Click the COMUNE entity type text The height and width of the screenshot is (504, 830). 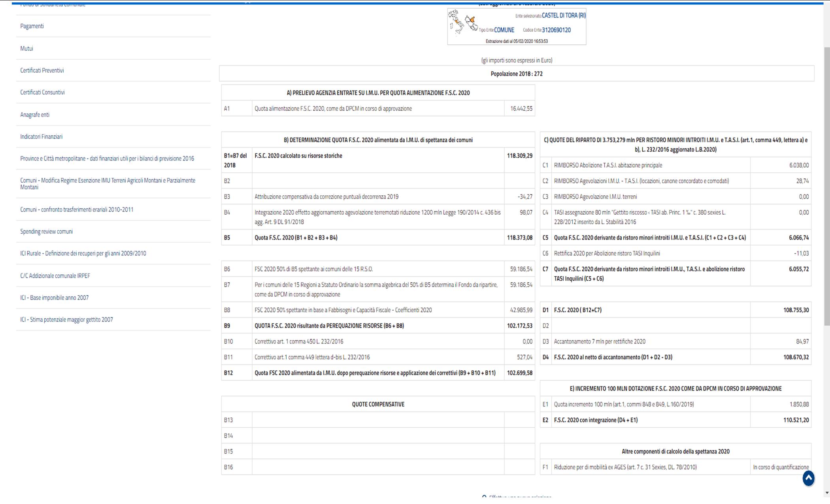[x=504, y=30]
